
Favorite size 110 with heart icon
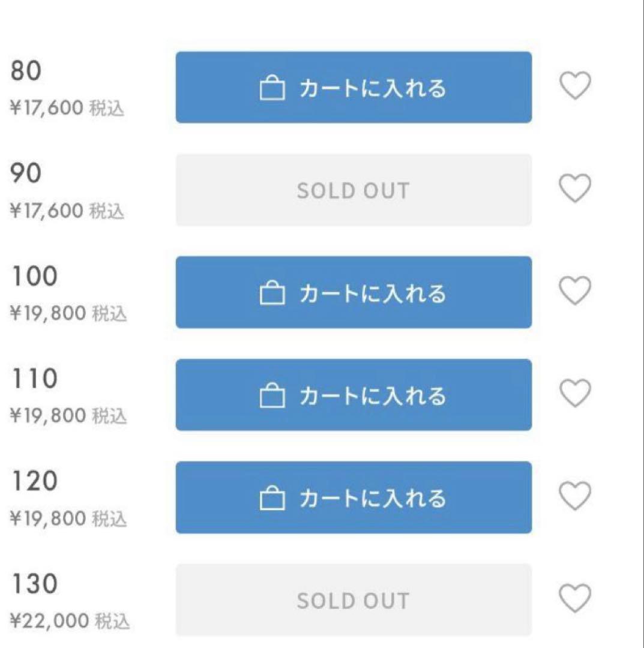click(575, 394)
